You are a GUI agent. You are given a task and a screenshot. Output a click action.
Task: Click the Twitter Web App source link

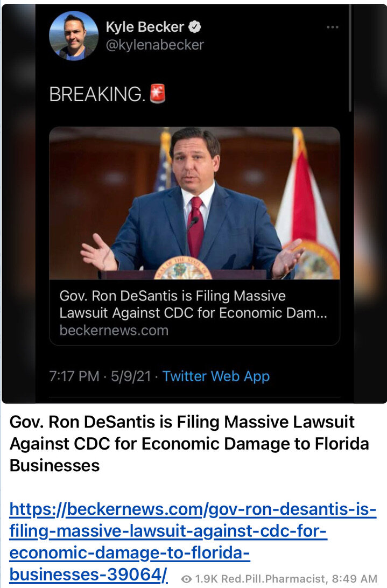[x=216, y=376]
